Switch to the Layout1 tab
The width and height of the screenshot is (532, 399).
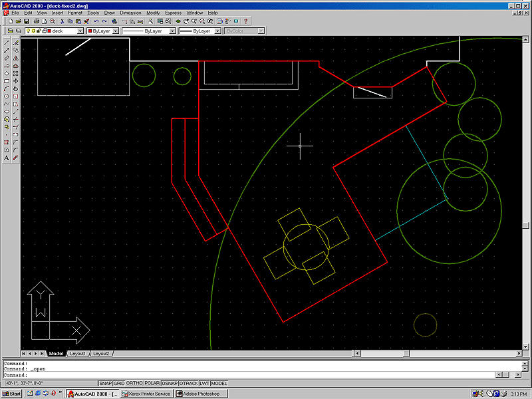coord(78,353)
